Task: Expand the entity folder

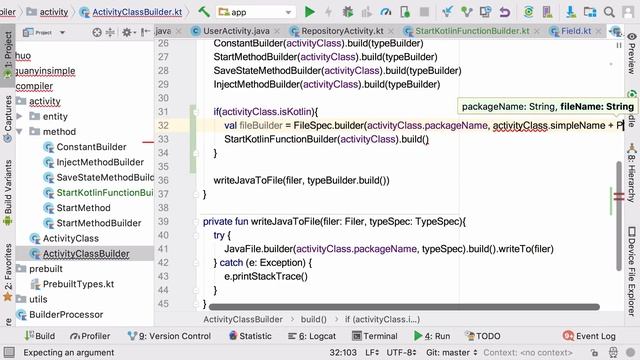Action: [x=19, y=116]
